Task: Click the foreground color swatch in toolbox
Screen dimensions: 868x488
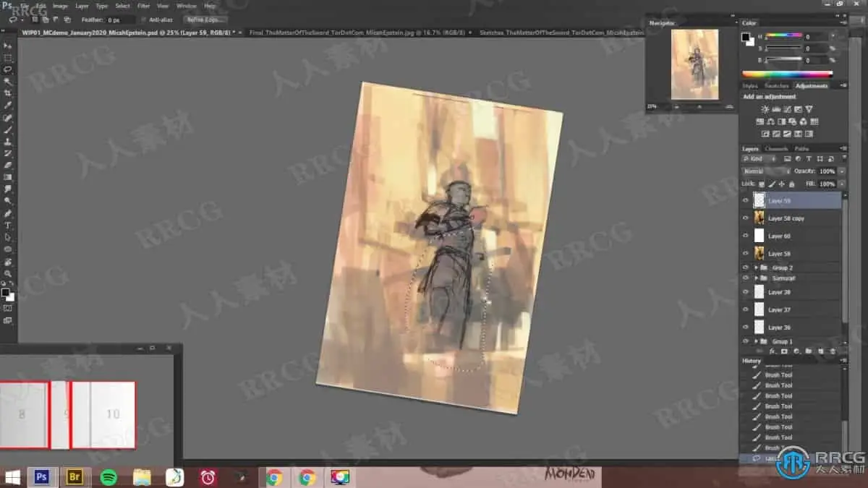Action: pos(6,293)
